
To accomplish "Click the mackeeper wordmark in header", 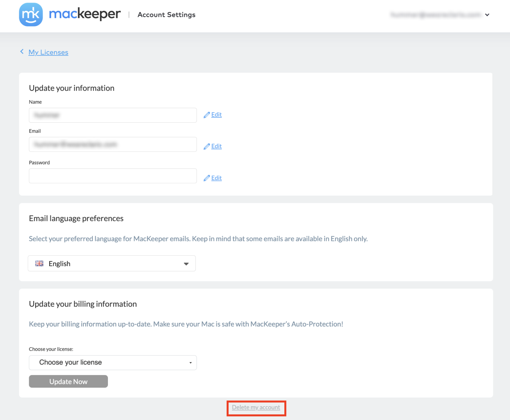I will click(85, 14).
